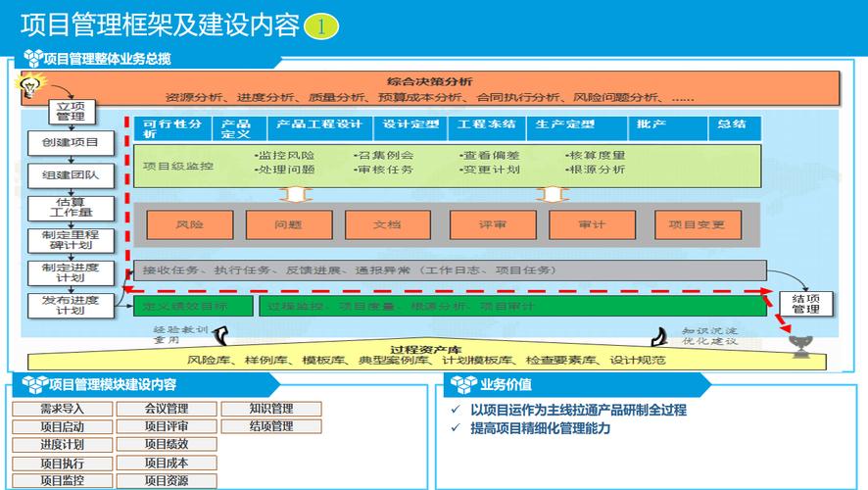Select the 产品工程设计 phase header
The width and height of the screenshot is (868, 490).
pyautogui.click(x=320, y=128)
